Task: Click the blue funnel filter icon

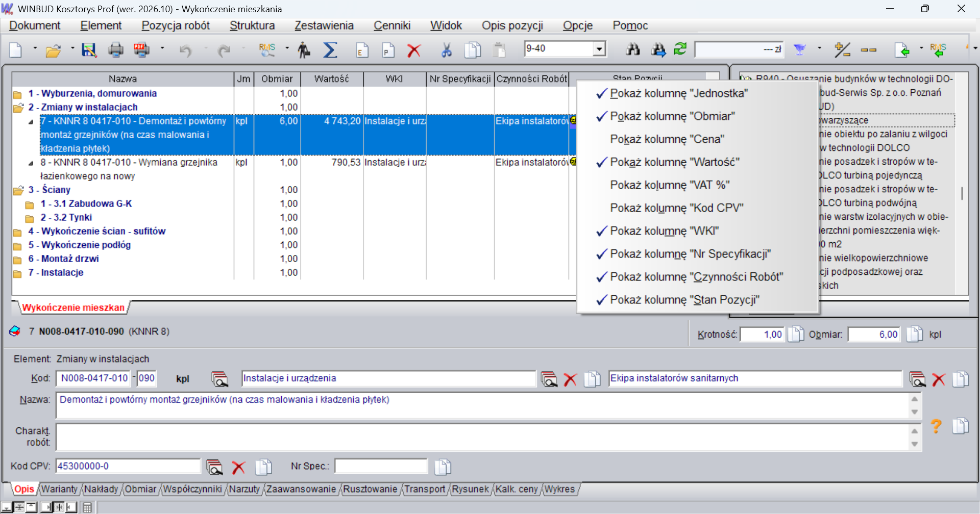Action: [x=800, y=49]
